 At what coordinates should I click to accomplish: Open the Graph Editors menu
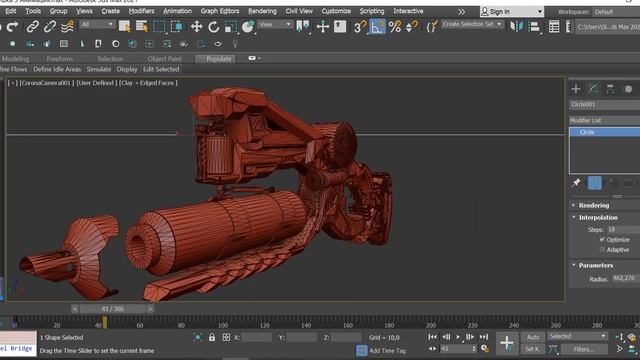(220, 11)
